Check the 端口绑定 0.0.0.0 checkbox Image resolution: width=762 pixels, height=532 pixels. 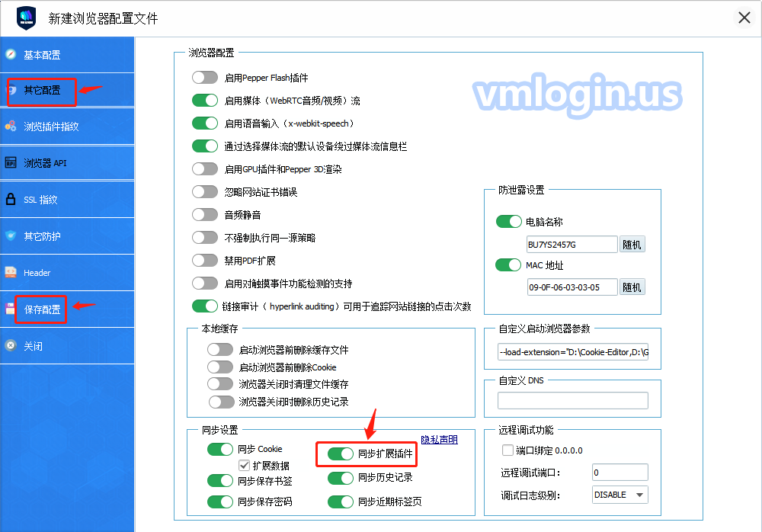point(507,450)
